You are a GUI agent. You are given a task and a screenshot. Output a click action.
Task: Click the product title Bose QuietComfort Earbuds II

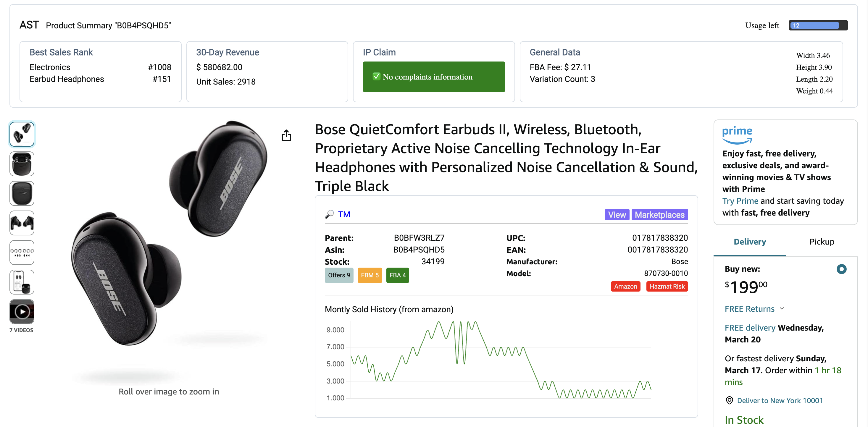point(506,157)
